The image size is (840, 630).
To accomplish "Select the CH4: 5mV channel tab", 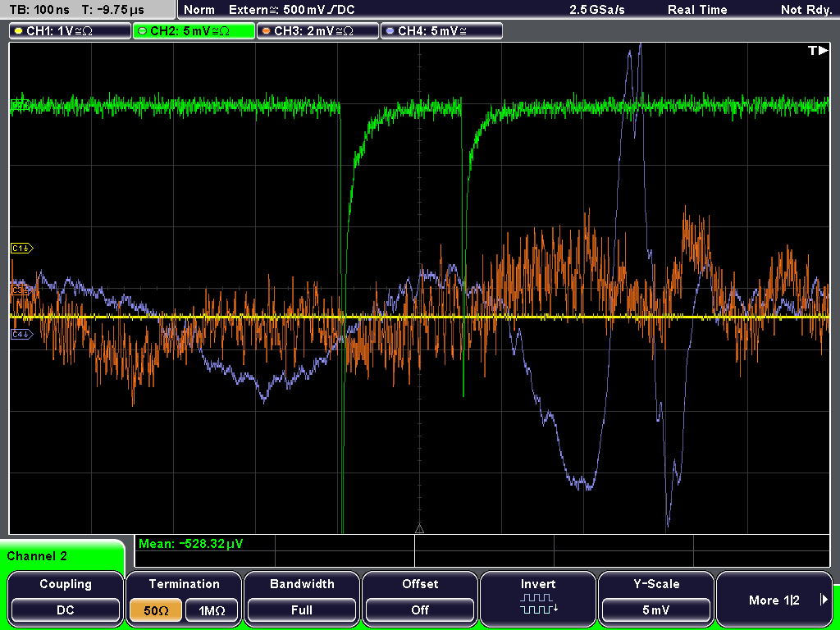I will (441, 31).
